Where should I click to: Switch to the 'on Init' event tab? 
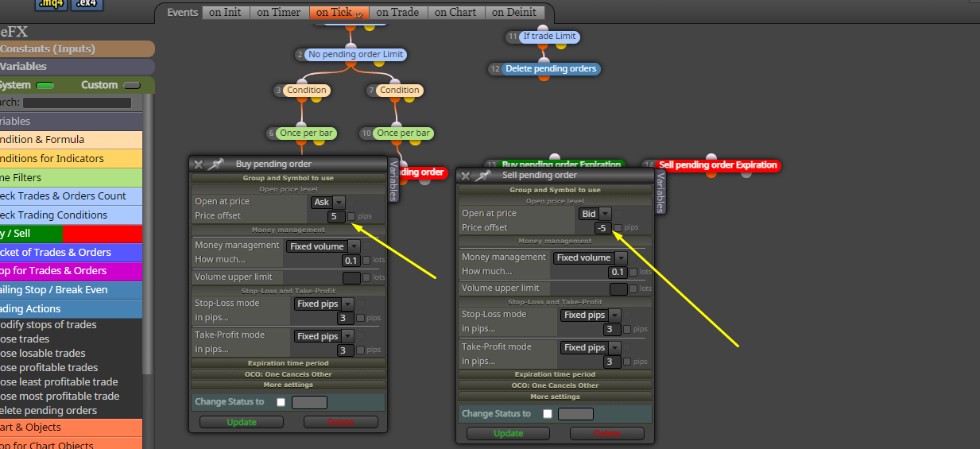226,13
